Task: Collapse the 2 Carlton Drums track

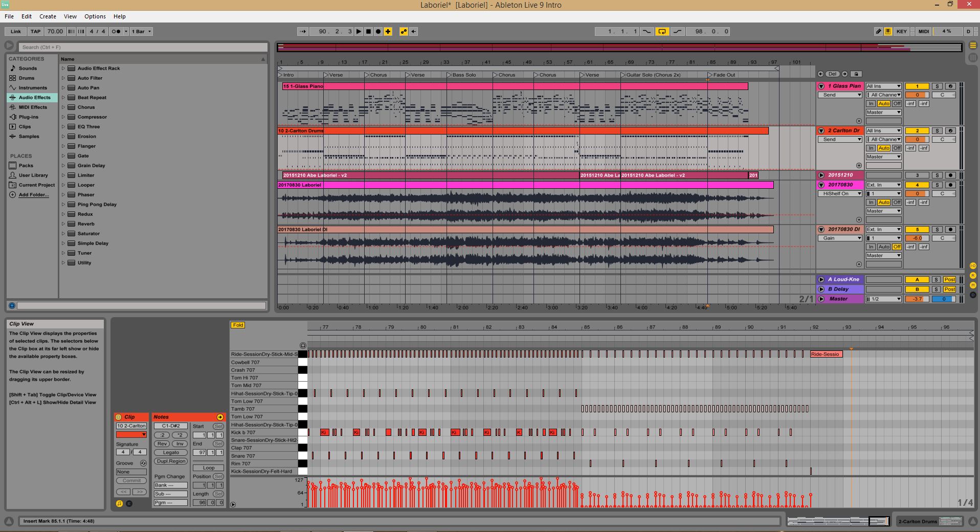Action: (821, 131)
